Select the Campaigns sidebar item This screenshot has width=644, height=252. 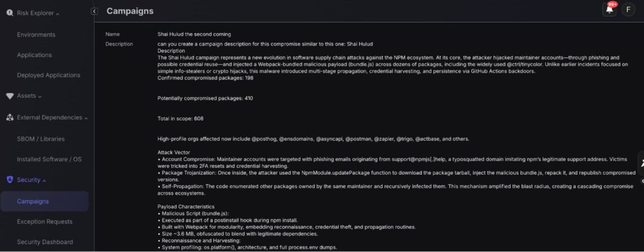(x=33, y=201)
